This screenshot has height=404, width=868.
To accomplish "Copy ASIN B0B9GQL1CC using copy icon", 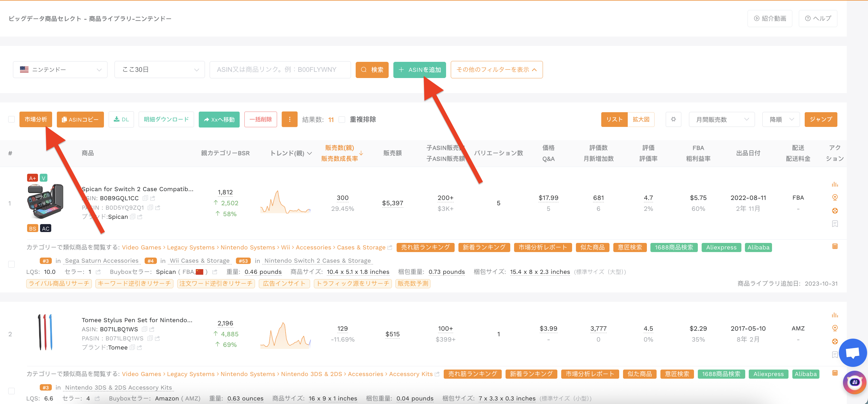I will [145, 198].
